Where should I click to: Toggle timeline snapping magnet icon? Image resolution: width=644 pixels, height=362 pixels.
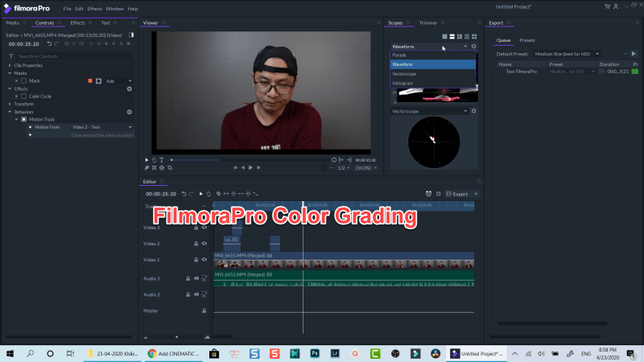pos(429,194)
